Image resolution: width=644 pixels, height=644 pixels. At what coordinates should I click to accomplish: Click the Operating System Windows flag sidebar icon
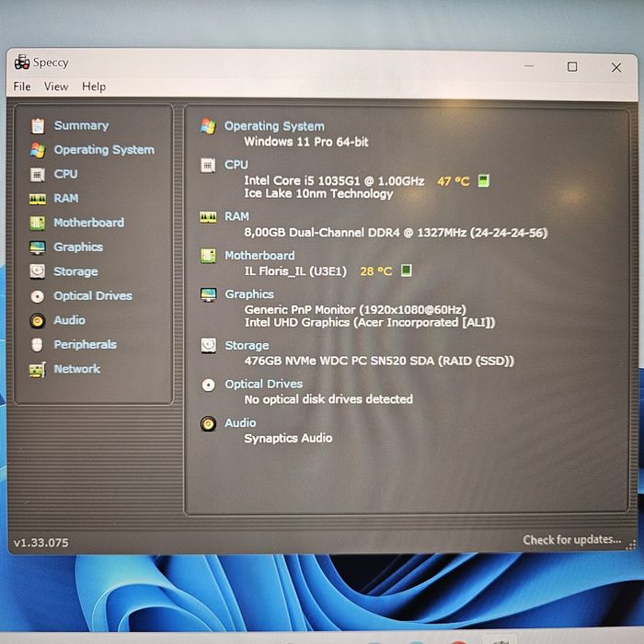(38, 150)
